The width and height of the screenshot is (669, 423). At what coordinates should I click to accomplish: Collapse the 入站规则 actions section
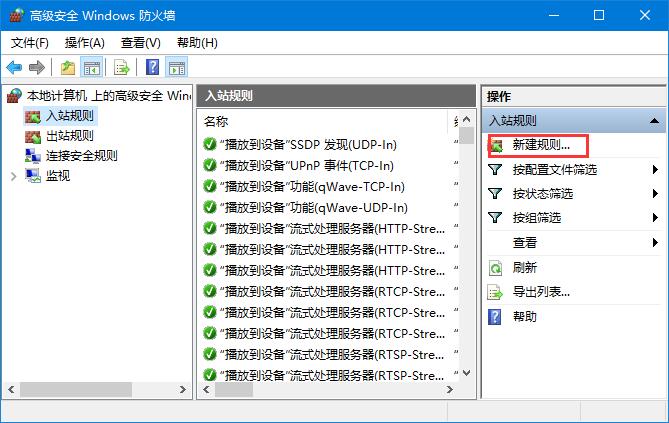coord(654,121)
